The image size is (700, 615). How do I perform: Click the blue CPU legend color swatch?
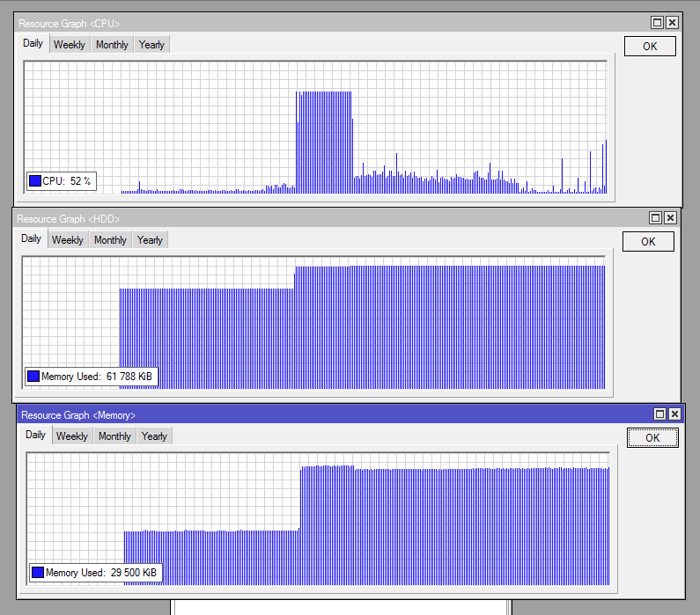coord(35,181)
